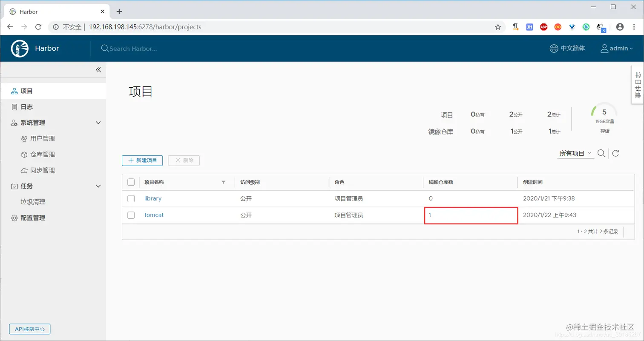Open the library project link

[x=153, y=198]
